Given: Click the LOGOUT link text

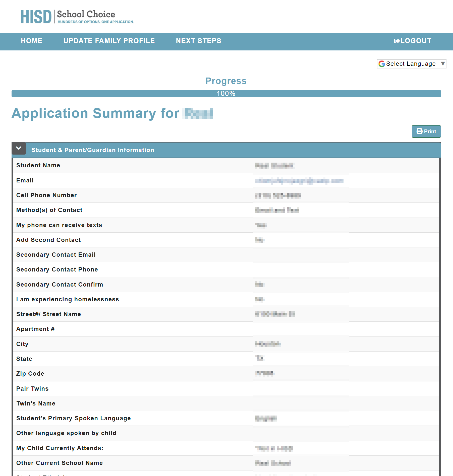Looking at the screenshot, I should click(416, 41).
